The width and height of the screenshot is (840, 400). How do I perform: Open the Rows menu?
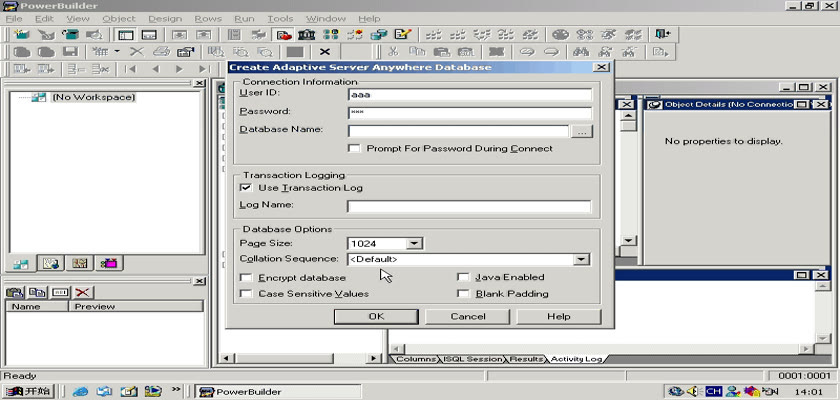[208, 18]
